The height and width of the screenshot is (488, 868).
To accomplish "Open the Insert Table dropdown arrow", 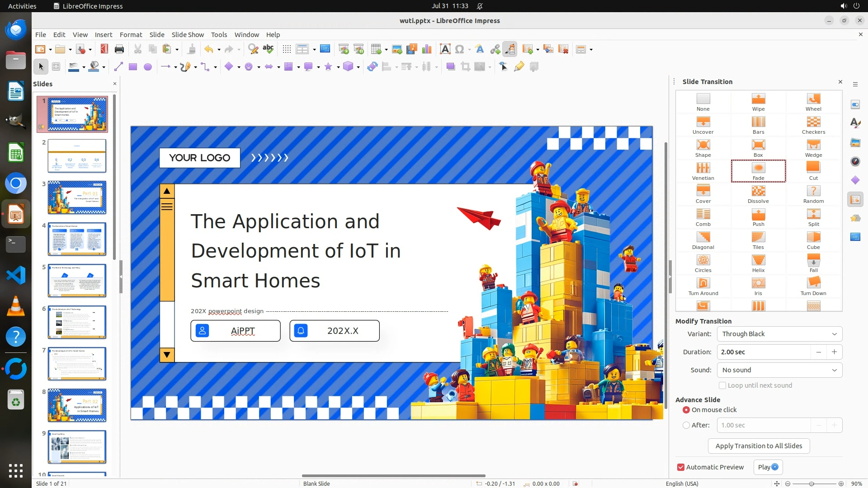I will [x=386, y=49].
